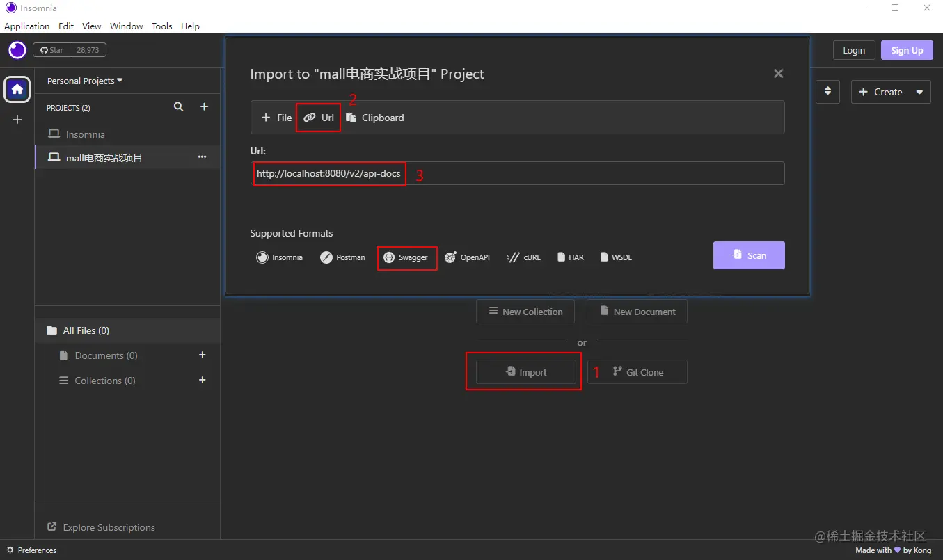
Task: Click the plus icon under home
Action: point(17,120)
